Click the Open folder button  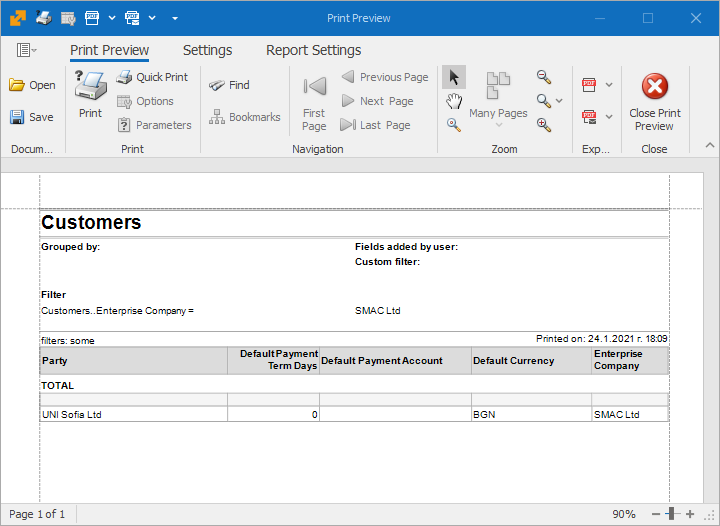pos(32,85)
